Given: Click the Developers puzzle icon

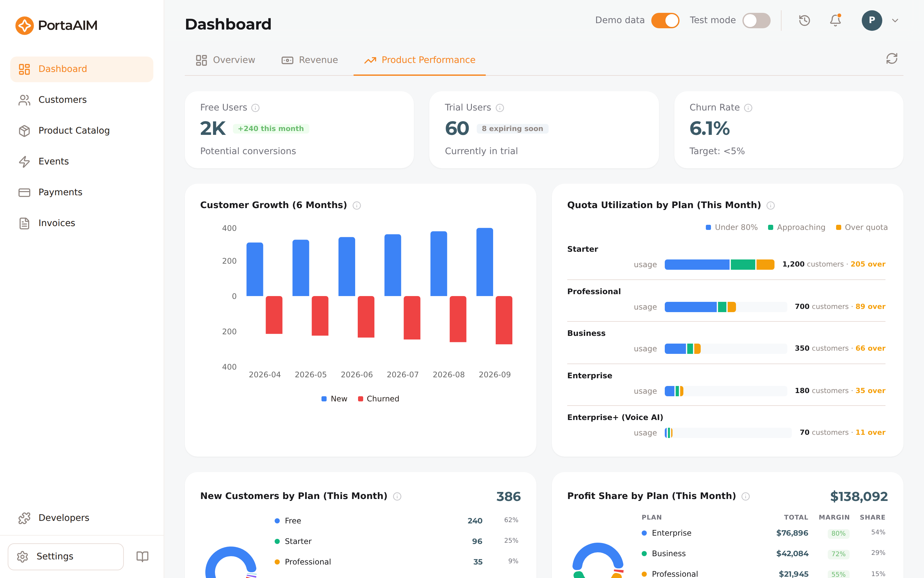Looking at the screenshot, I should pos(24,518).
